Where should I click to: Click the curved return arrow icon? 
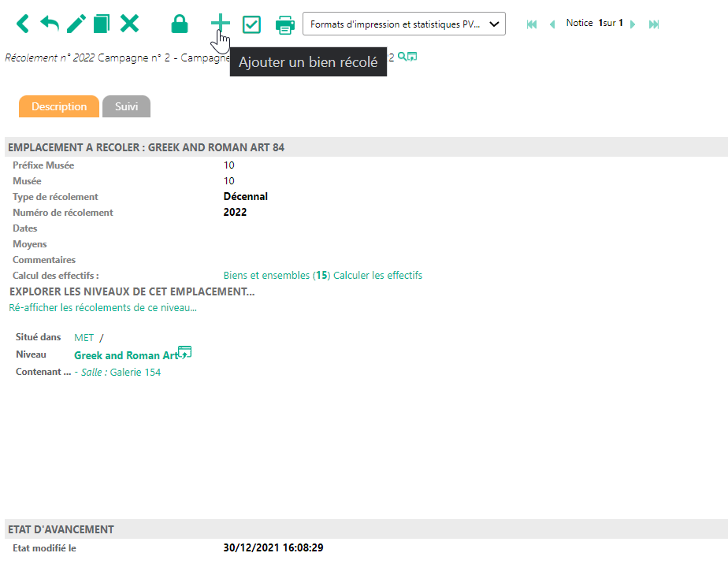coord(49,24)
